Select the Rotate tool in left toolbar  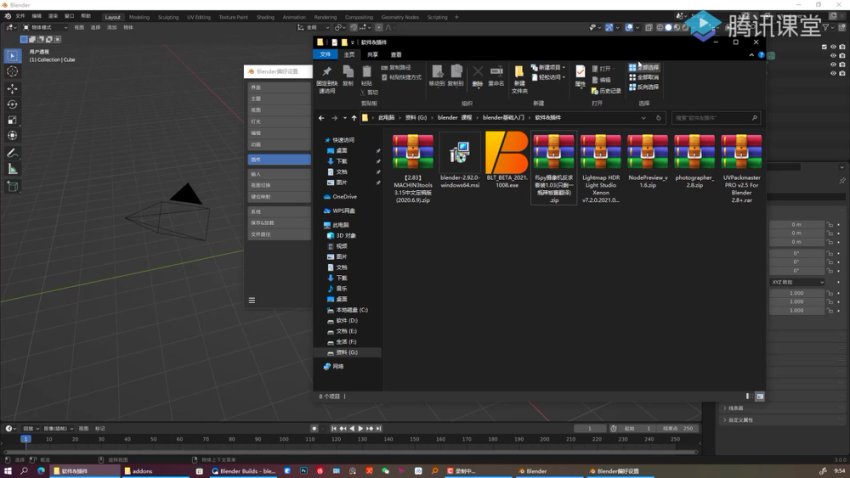12,104
